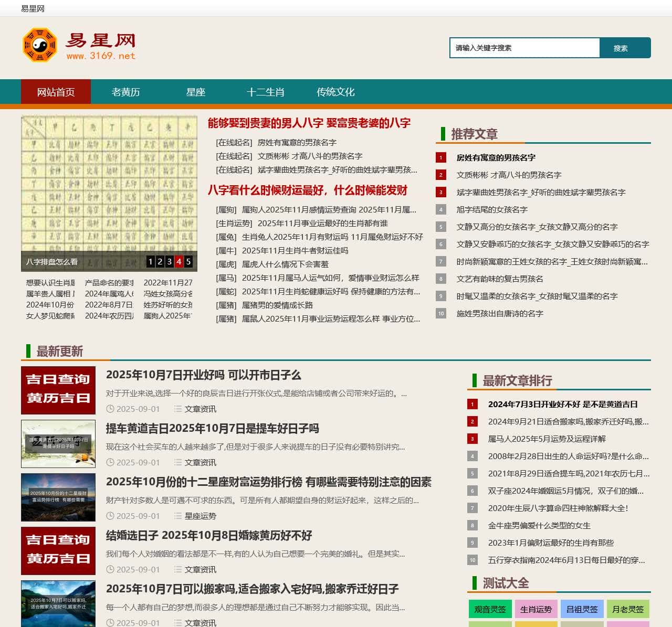The height and width of the screenshot is (627, 672).
Task: Open the 网站首页 navigation tab
Action: [56, 92]
